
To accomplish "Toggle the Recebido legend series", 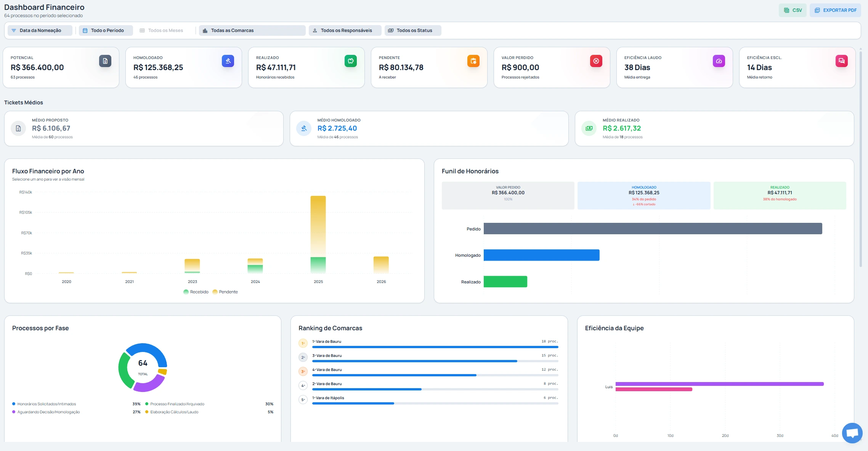I will pyautogui.click(x=196, y=292).
